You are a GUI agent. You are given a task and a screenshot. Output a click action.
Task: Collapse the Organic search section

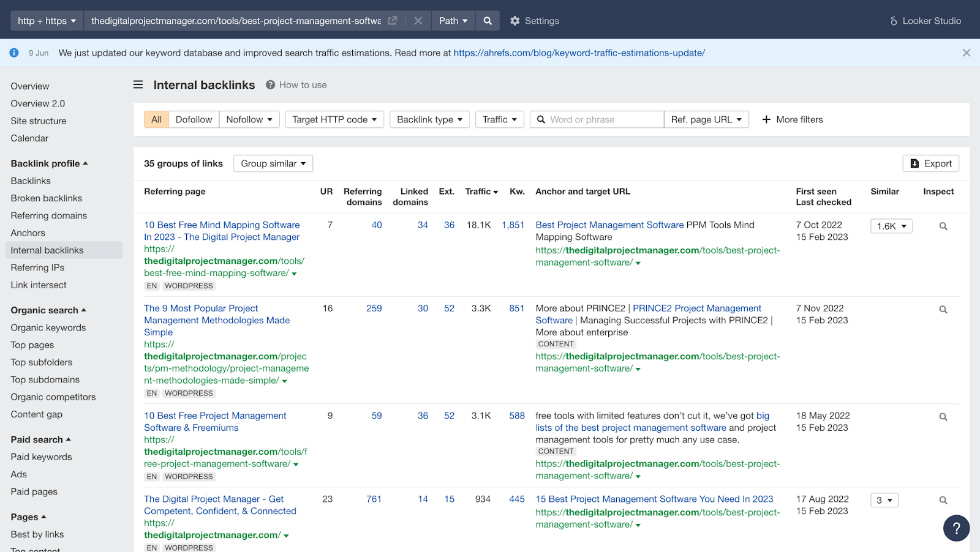pos(48,310)
